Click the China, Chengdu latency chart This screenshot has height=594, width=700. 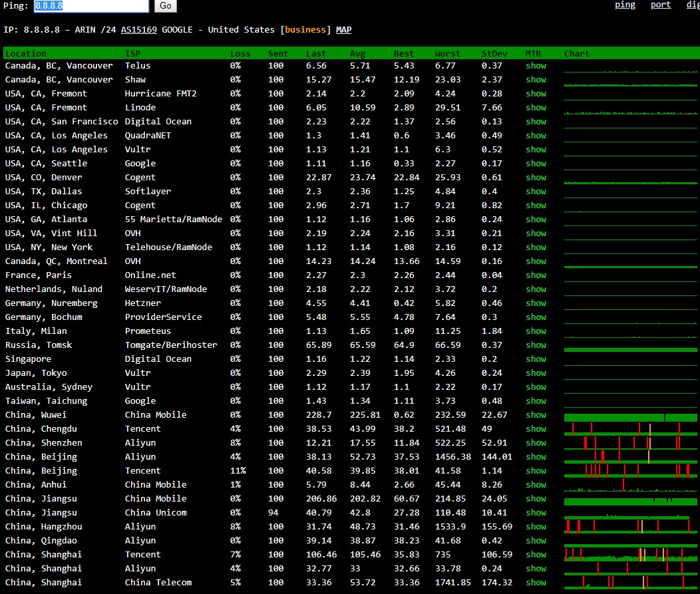coord(630,429)
